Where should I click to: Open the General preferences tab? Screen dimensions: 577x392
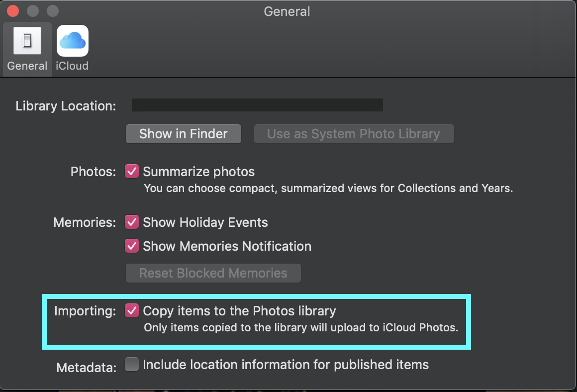coord(27,49)
